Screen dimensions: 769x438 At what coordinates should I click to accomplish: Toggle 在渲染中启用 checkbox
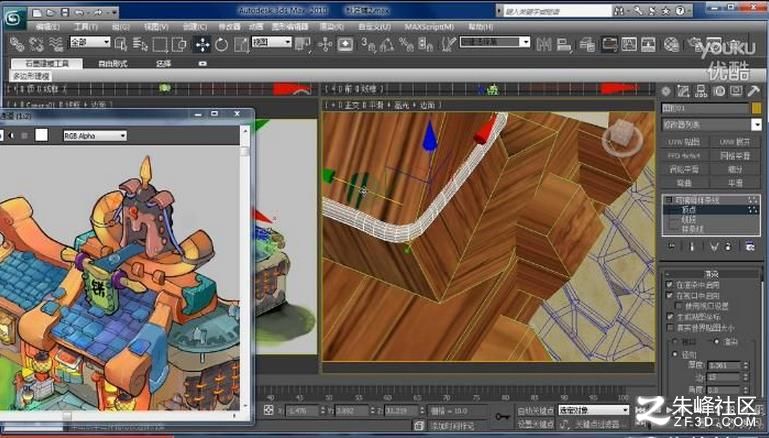pos(669,284)
